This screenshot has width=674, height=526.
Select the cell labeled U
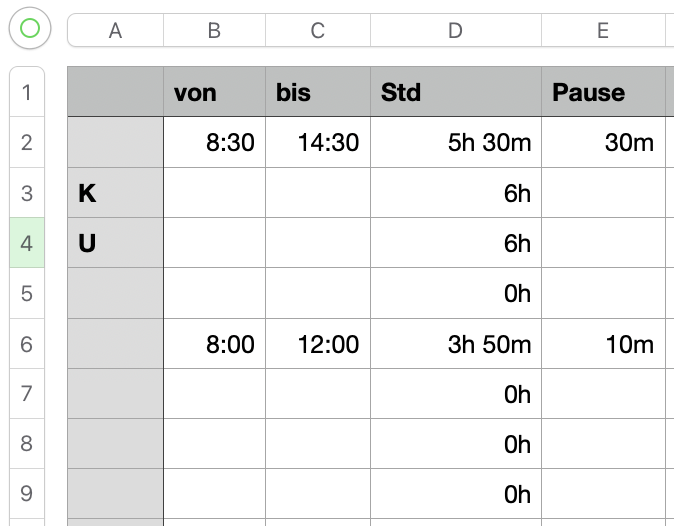[115, 243]
